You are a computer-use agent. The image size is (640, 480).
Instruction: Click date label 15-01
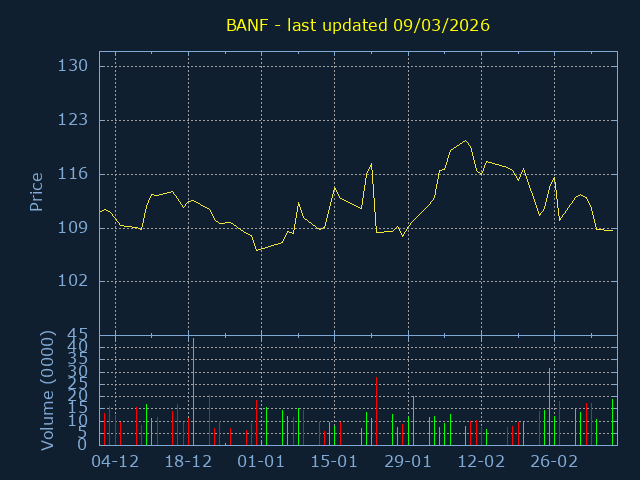pos(334,462)
